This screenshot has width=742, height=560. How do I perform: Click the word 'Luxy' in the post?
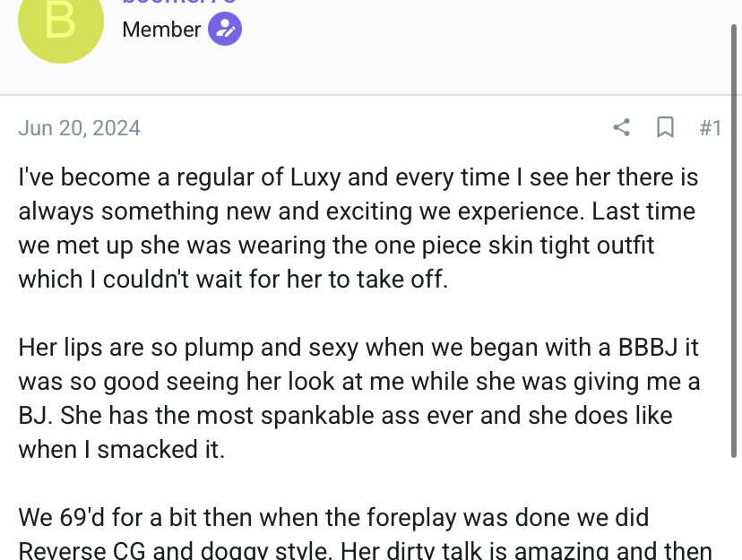[315, 177]
